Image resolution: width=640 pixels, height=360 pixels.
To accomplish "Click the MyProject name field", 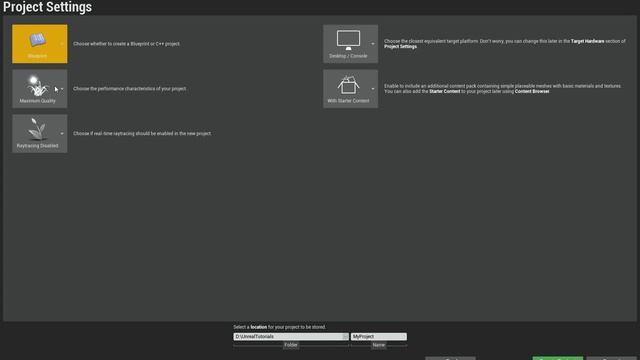I will [x=379, y=337].
